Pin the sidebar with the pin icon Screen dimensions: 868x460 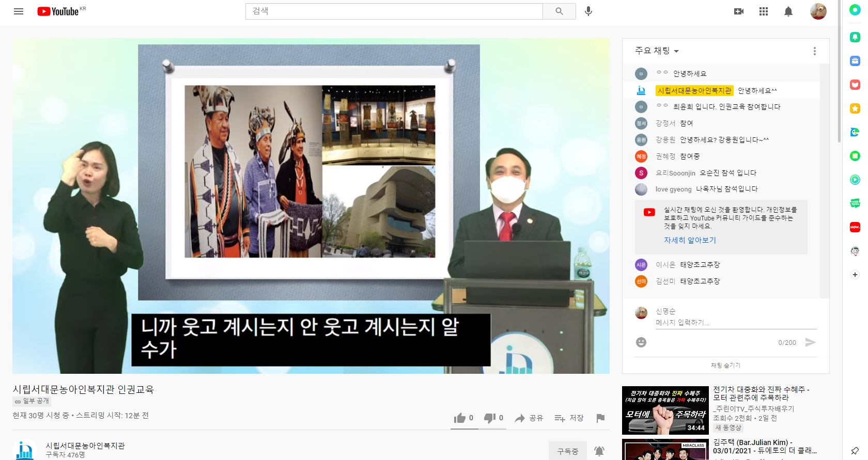tap(855, 451)
